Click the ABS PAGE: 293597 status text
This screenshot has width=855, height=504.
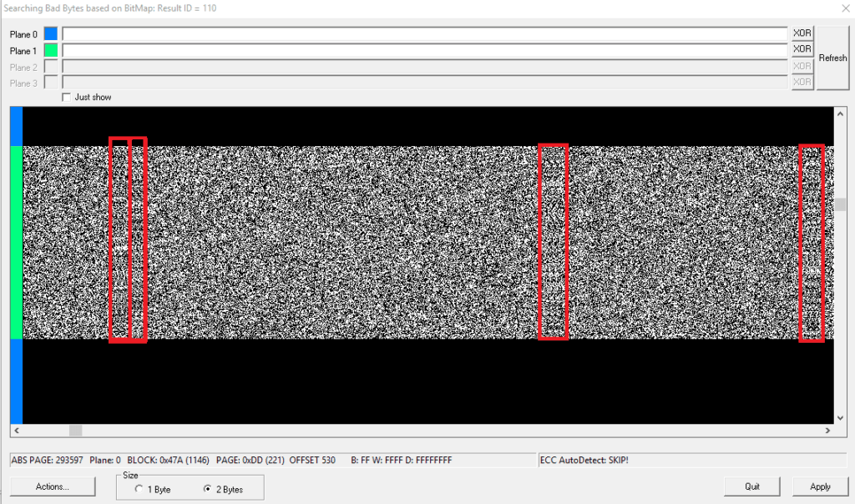click(48, 460)
